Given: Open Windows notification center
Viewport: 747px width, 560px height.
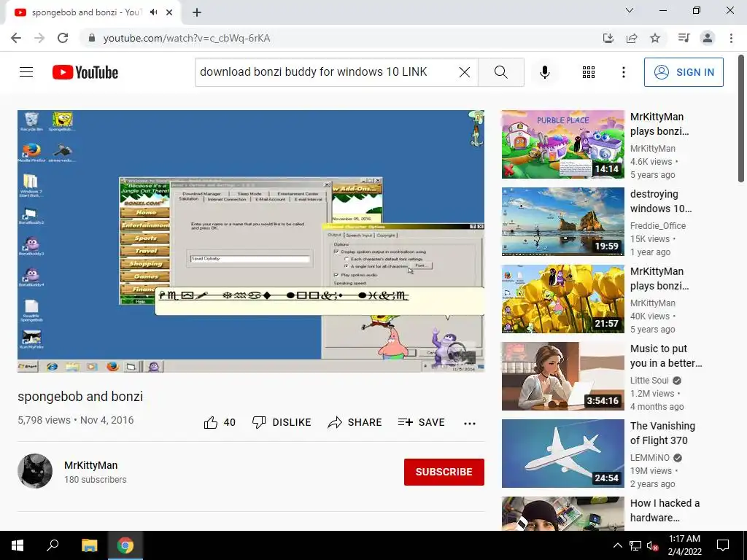Looking at the screenshot, I should point(723,545).
